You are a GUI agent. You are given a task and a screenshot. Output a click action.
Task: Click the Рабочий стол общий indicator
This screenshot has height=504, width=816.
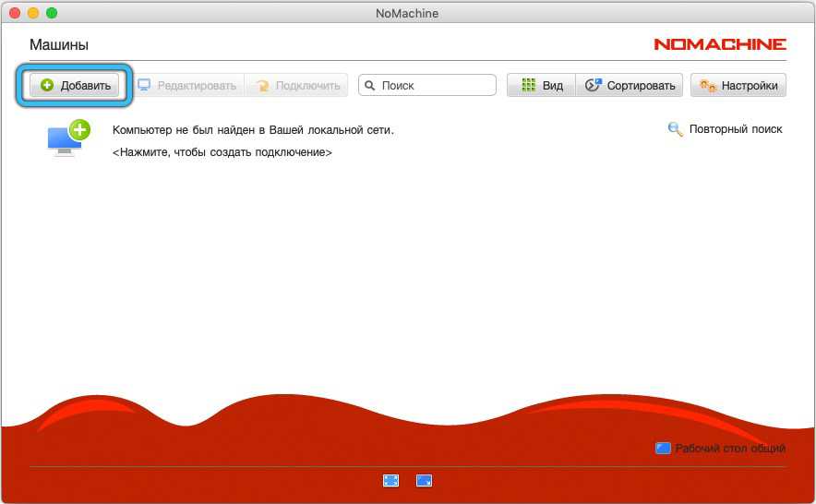tap(720, 449)
